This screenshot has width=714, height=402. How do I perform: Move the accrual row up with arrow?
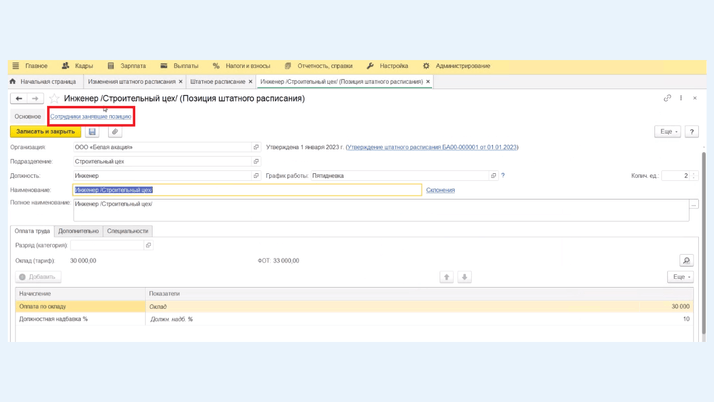[x=447, y=277]
